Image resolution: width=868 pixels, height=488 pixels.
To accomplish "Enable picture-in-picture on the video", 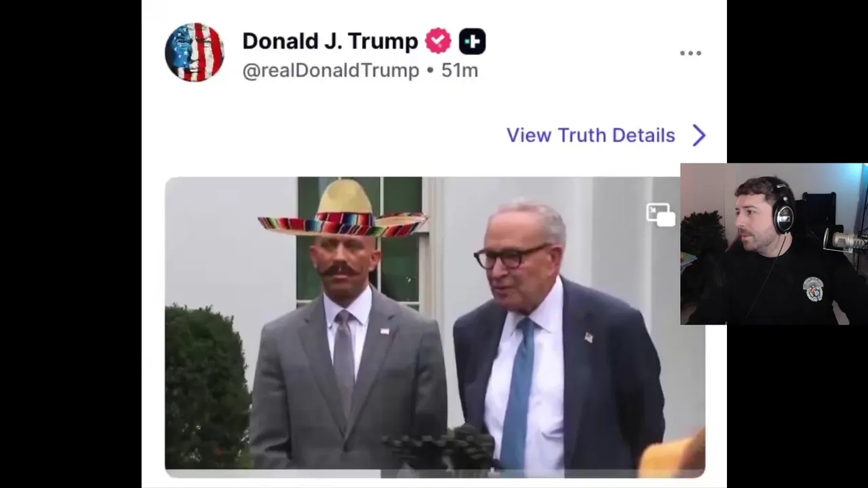I will point(660,215).
